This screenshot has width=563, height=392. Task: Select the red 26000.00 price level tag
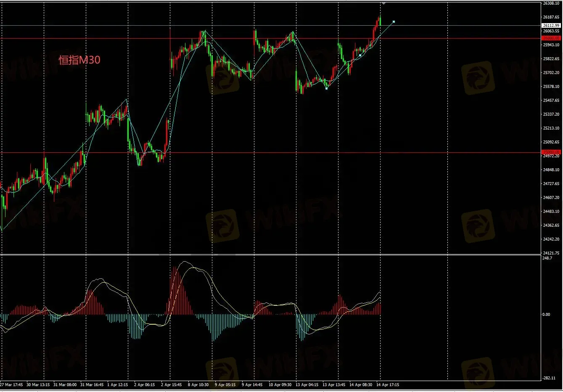[x=551, y=38]
